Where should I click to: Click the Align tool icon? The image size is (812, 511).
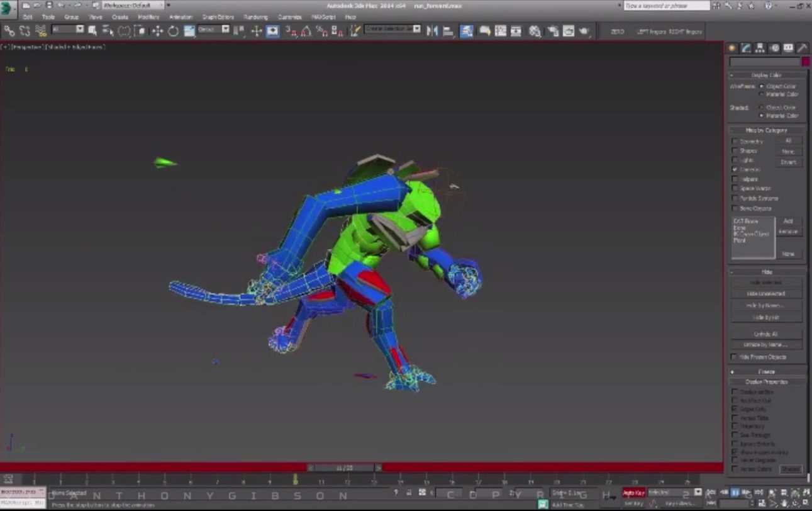448,30
